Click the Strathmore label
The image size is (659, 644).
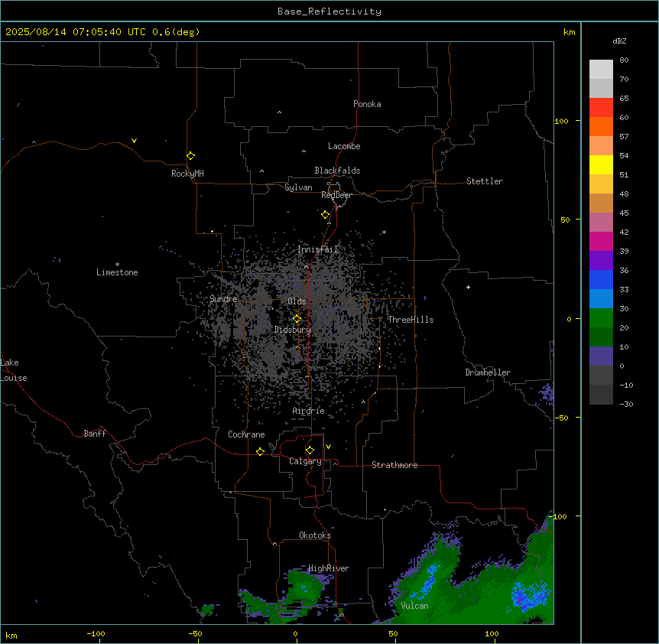click(x=394, y=465)
